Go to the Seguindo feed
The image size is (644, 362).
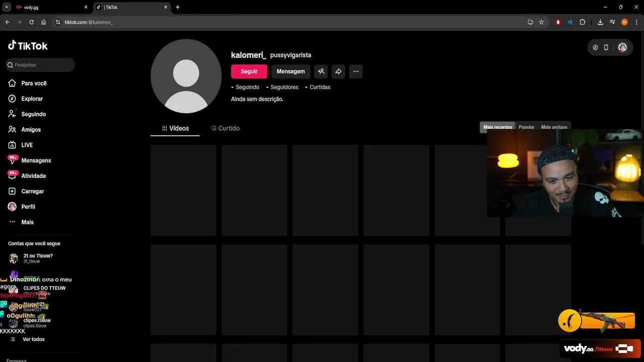[x=33, y=114]
